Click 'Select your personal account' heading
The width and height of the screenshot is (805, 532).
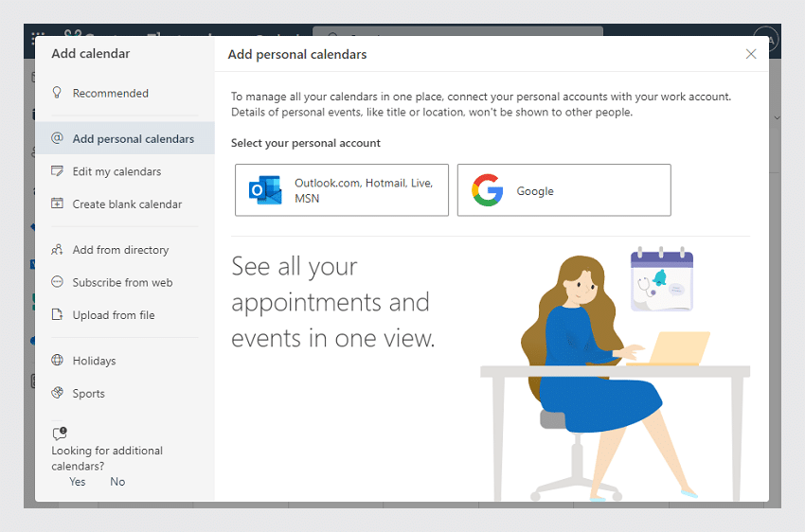tap(306, 143)
